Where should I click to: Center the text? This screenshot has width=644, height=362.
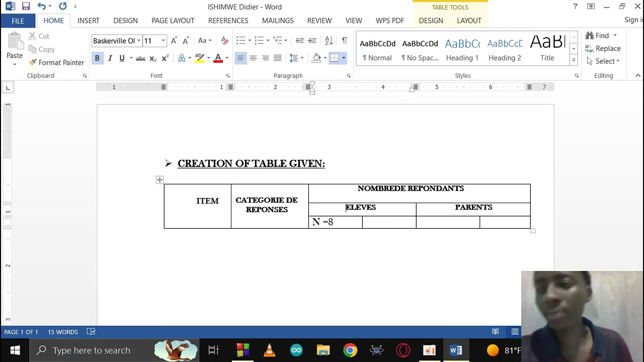coord(253,58)
